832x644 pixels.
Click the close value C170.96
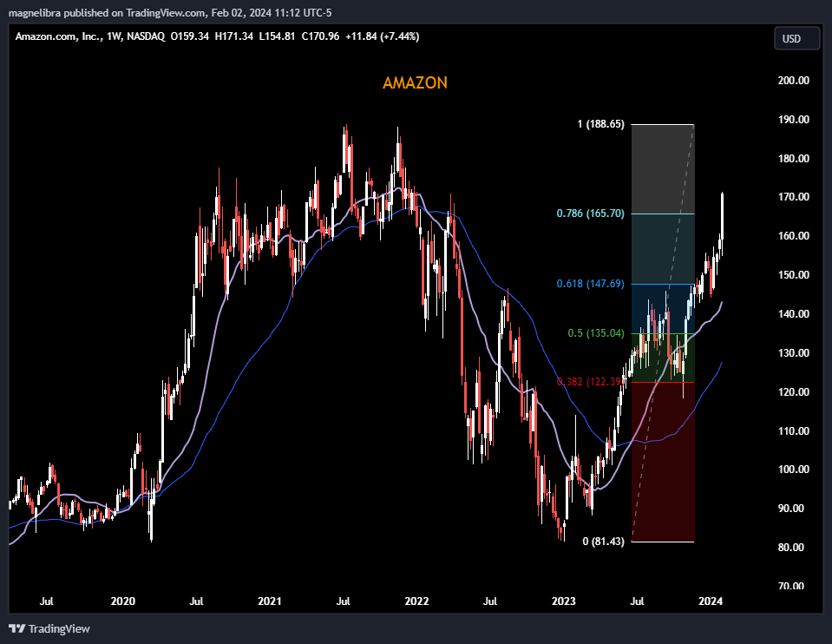[x=320, y=36]
